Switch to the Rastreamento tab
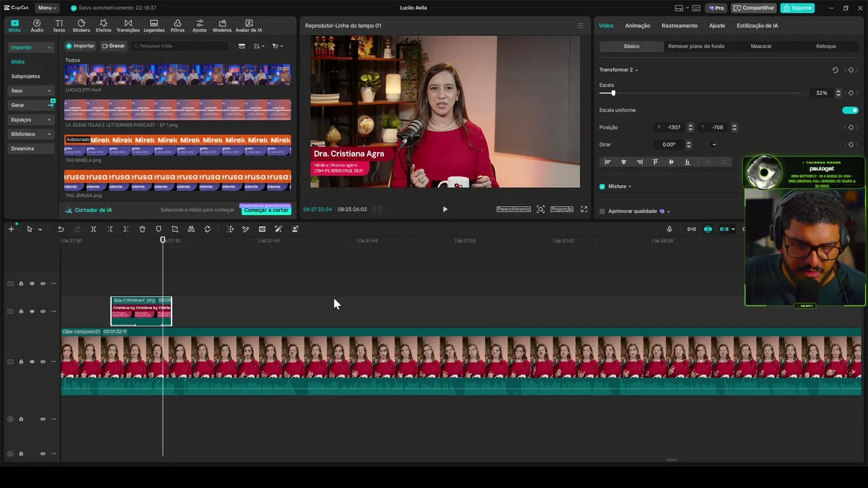Viewport: 868px width, 488px height. 679,26
